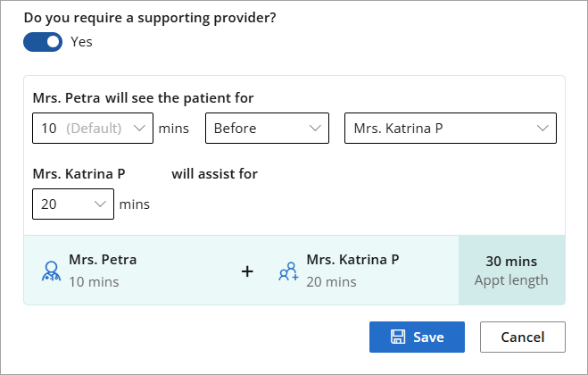The width and height of the screenshot is (588, 375).
Task: Click the floppy disk save icon
Action: point(398,337)
